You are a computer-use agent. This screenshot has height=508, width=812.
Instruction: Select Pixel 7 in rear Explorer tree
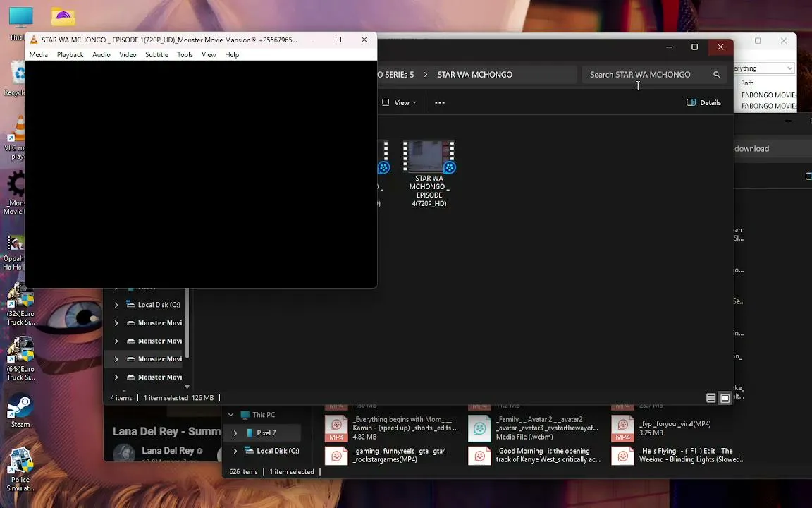tap(266, 433)
